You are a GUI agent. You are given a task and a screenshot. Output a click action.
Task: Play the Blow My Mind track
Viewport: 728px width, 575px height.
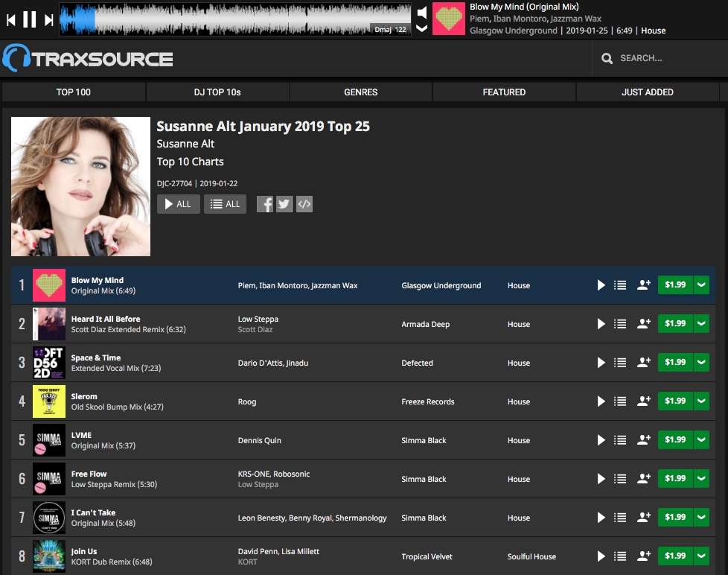601,285
